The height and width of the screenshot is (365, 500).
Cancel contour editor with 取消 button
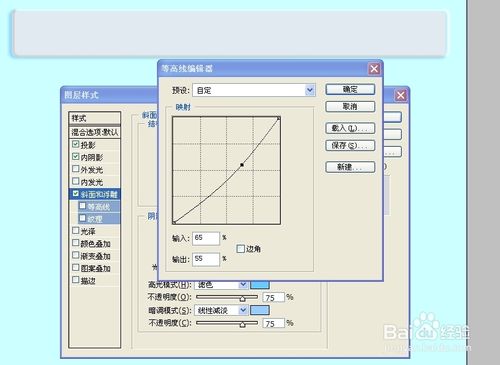tap(350, 107)
